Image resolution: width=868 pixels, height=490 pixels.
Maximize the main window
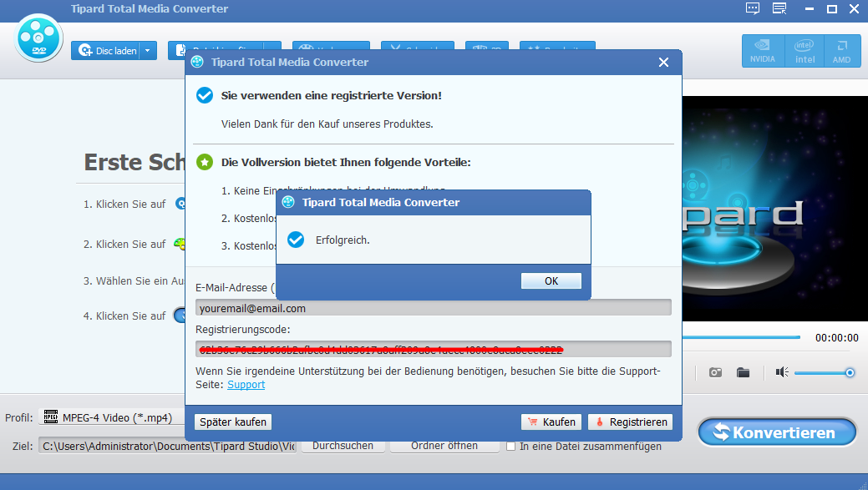(x=831, y=9)
